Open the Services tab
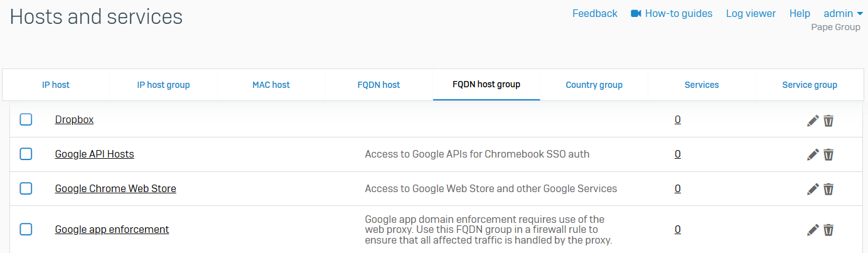868x253 pixels. point(702,85)
